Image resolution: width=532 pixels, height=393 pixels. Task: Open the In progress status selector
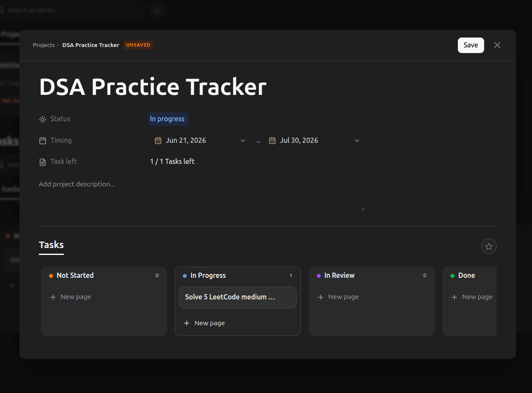[167, 119]
